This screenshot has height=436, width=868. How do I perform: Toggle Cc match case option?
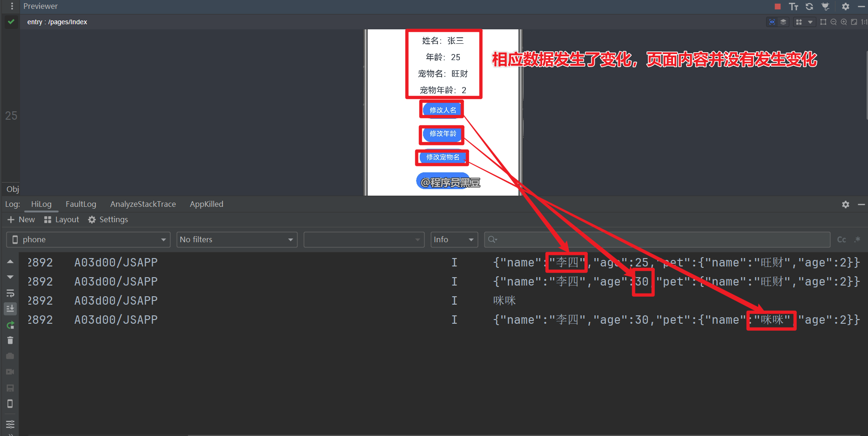(x=841, y=239)
